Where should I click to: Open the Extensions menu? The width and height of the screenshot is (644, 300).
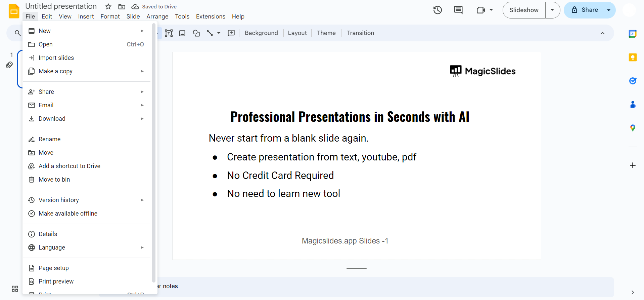[211, 16]
